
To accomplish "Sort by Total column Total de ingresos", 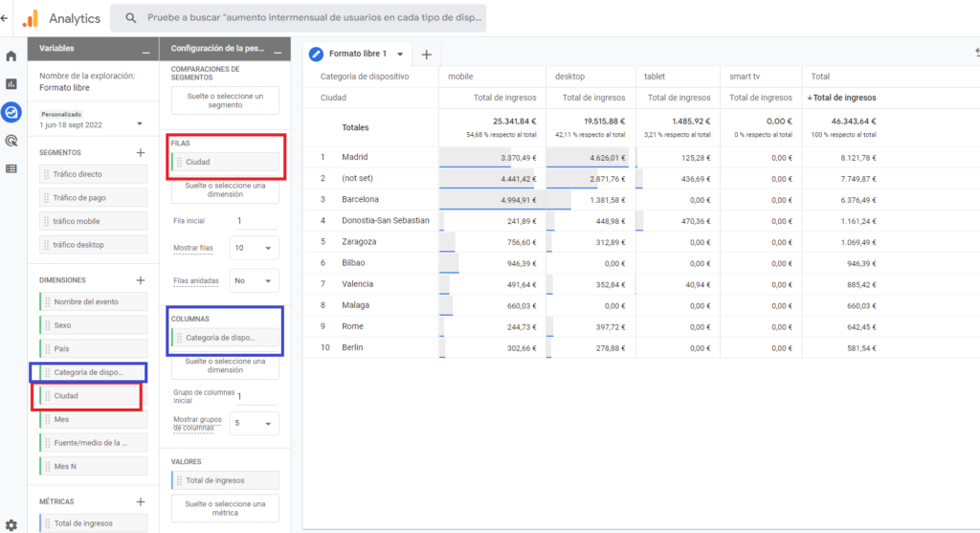I will click(841, 98).
